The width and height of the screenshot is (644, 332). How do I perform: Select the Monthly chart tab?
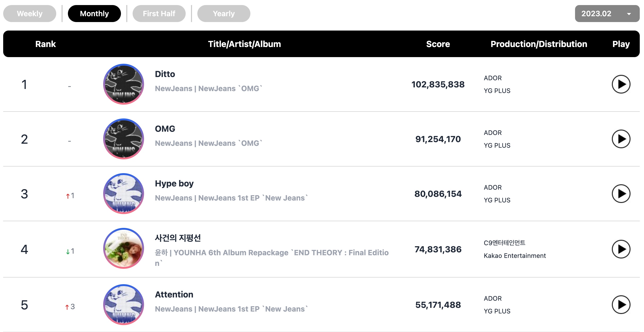pos(94,14)
